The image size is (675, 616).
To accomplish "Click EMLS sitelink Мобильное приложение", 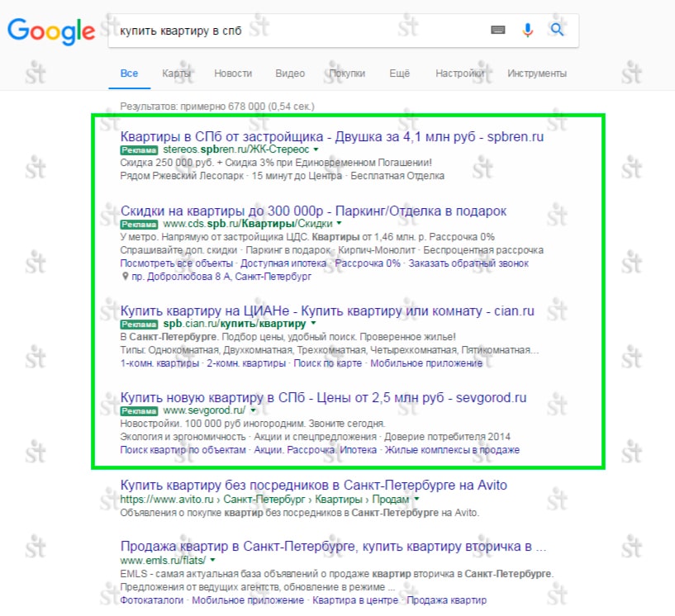I will tap(248, 600).
